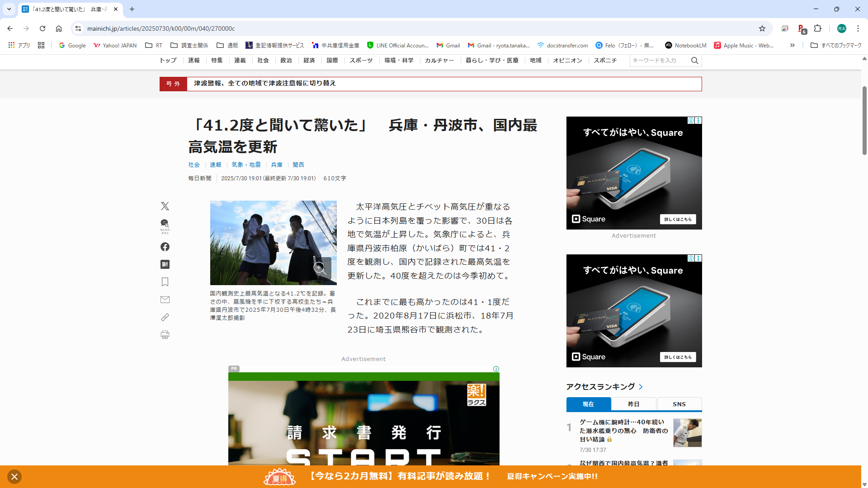The height and width of the screenshot is (488, 868).
Task: Open the tab search dropdown arrow
Action: (9, 9)
